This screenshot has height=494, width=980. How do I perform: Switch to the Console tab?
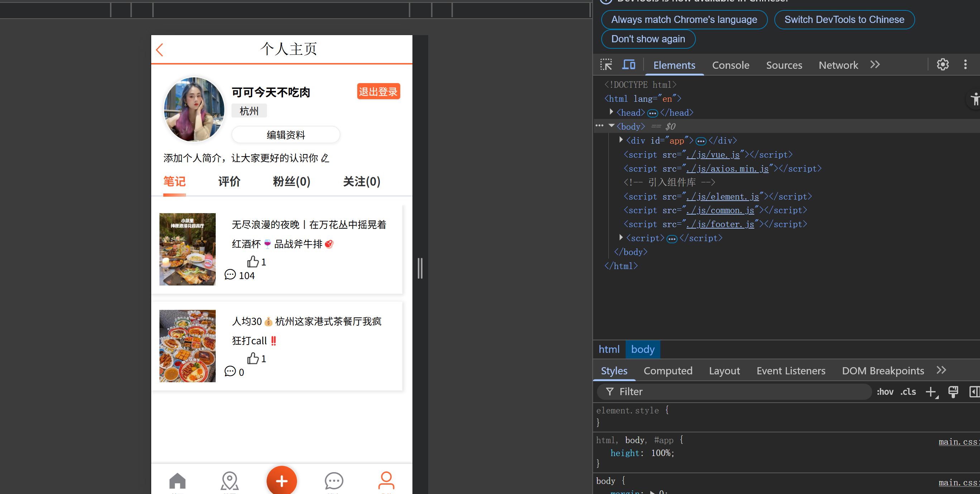click(x=731, y=65)
